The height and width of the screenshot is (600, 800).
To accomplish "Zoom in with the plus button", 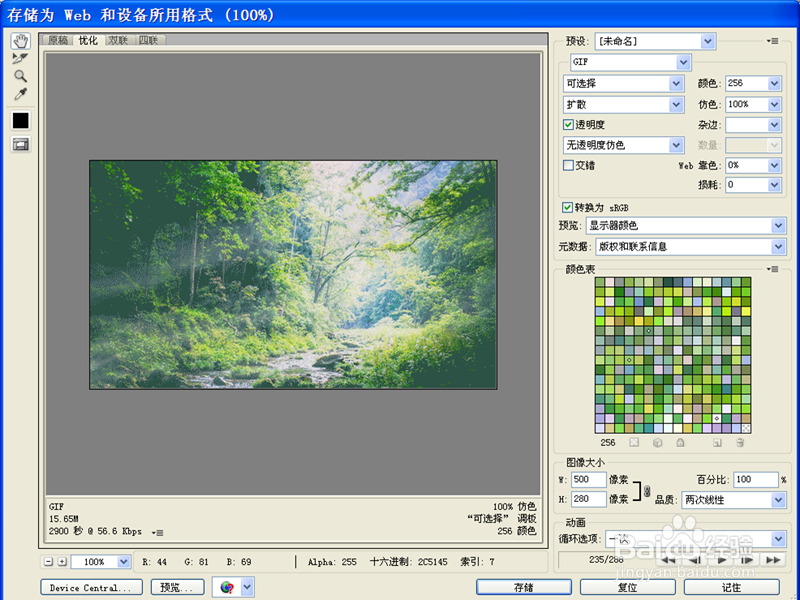I will pos(62,562).
